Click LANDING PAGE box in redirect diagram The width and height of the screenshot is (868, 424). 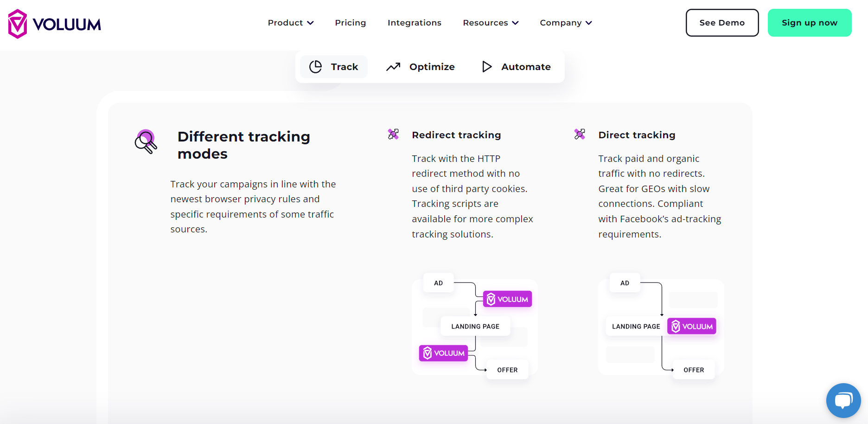[475, 327]
